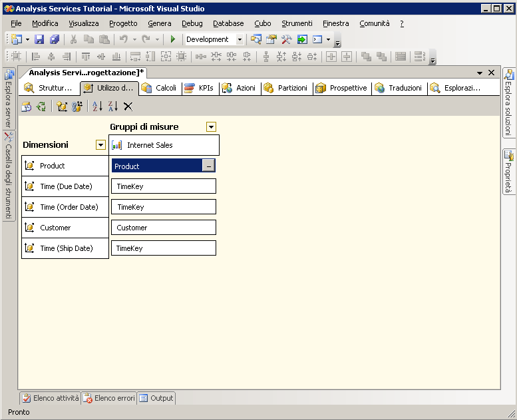The height and width of the screenshot is (420, 517).
Task: Click the Save All icon
Action: coord(55,39)
